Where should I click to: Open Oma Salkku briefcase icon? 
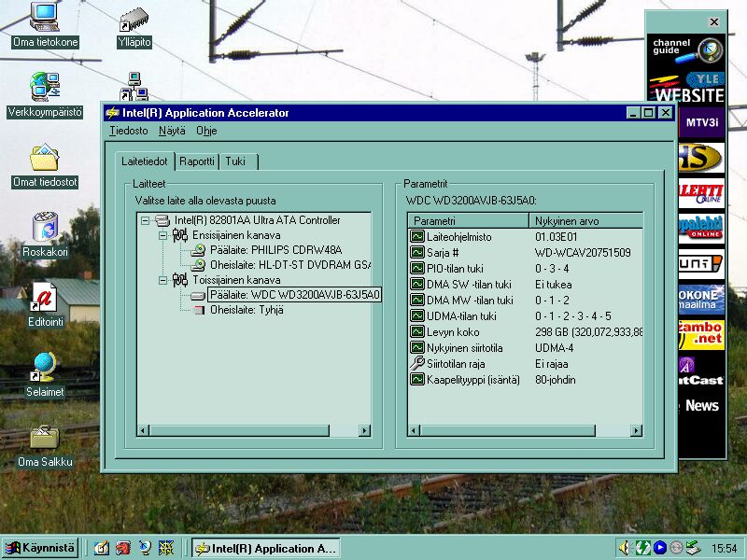coord(44,439)
